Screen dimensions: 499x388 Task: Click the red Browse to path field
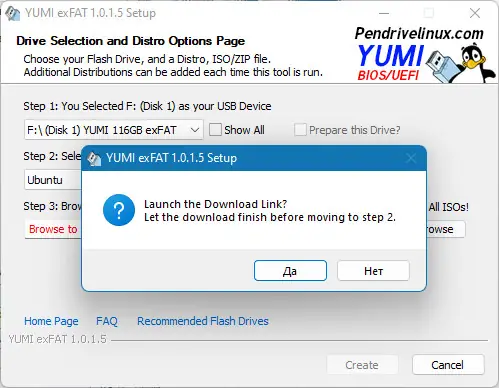coord(53,229)
